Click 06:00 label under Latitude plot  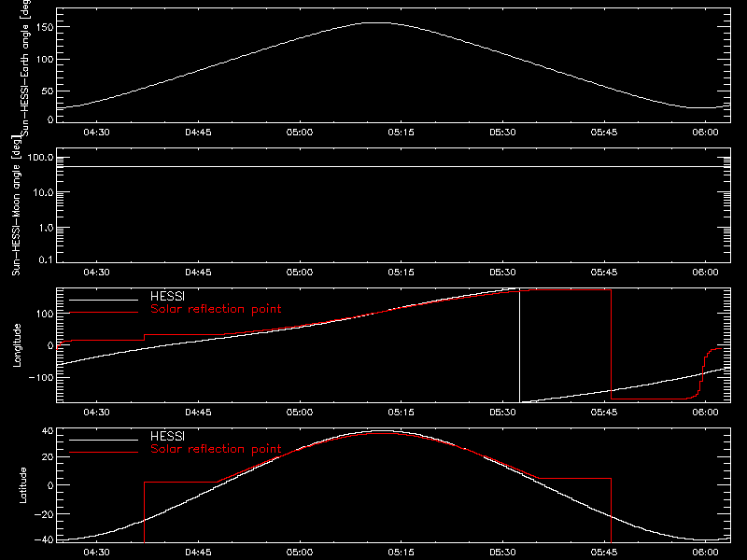point(705,553)
